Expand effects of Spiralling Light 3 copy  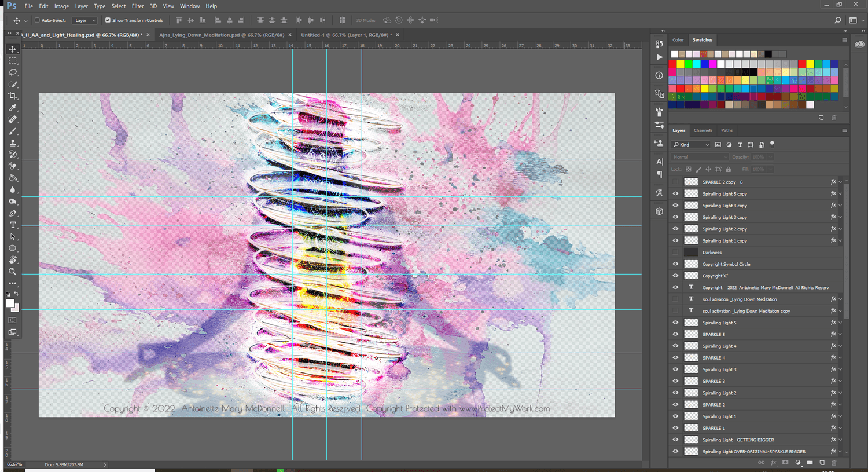coord(840,217)
